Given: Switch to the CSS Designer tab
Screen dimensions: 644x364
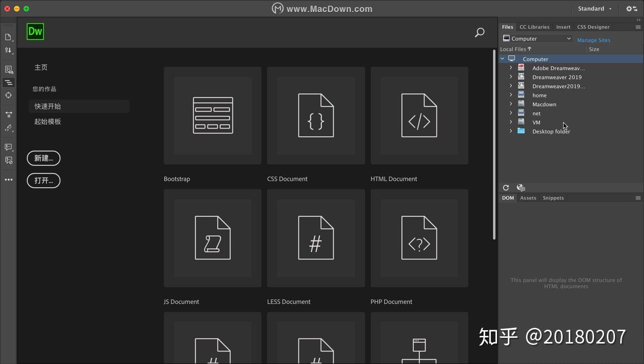Looking at the screenshot, I should click(x=593, y=27).
